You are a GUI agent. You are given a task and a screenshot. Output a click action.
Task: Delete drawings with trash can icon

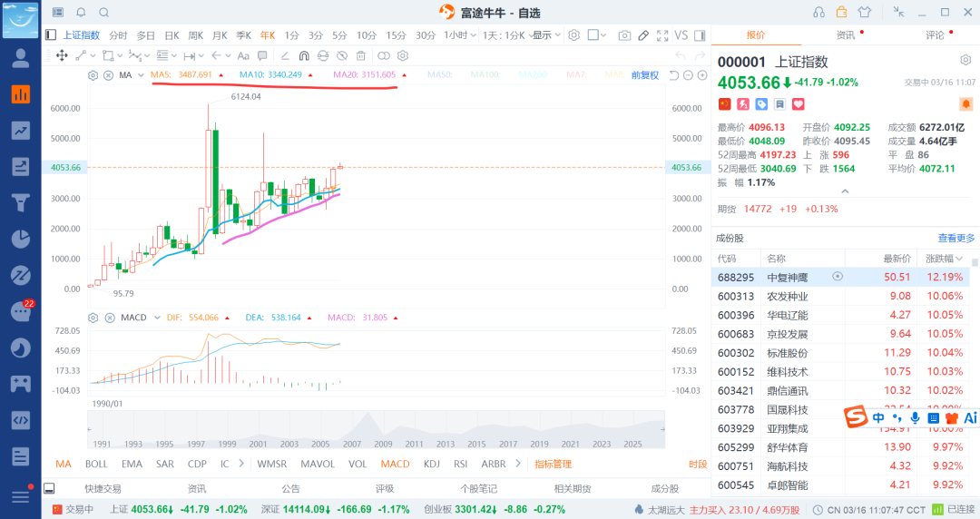(x=360, y=55)
